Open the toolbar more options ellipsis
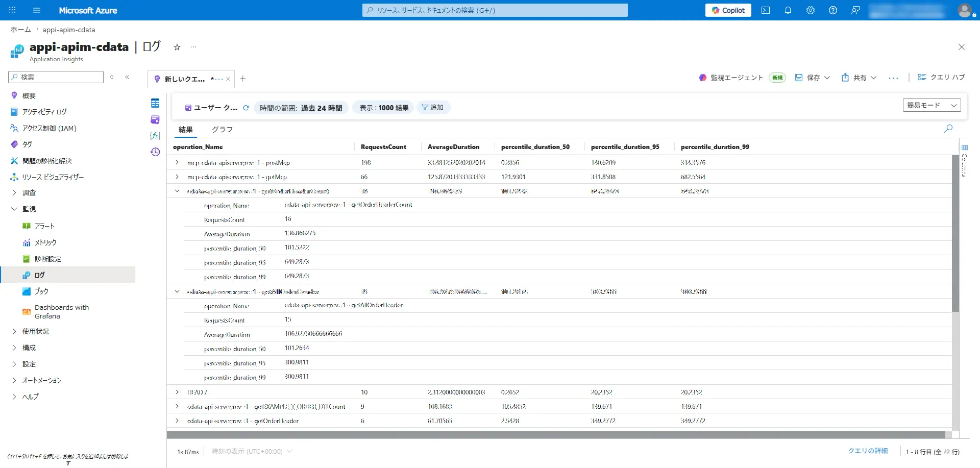980x468 pixels. tap(893, 78)
